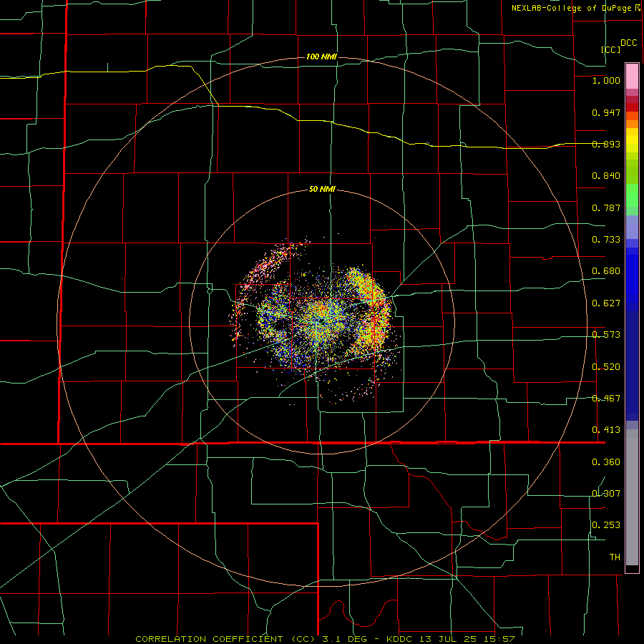The image size is (644, 644).
Task: Select the 0.733 scale value
Action: (x=606, y=240)
